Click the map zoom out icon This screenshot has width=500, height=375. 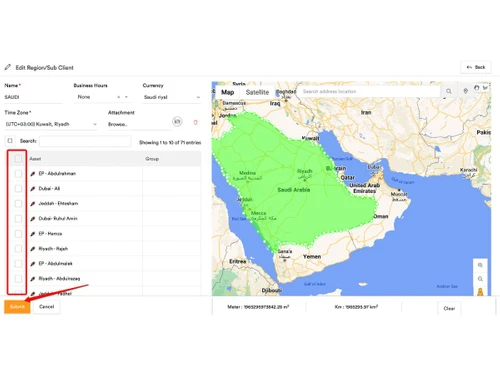pos(480,279)
